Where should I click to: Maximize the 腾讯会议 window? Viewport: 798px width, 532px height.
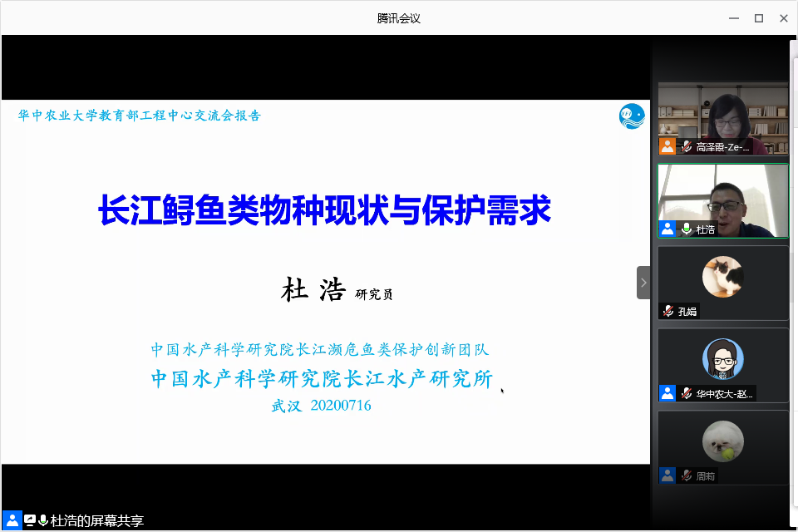758,17
